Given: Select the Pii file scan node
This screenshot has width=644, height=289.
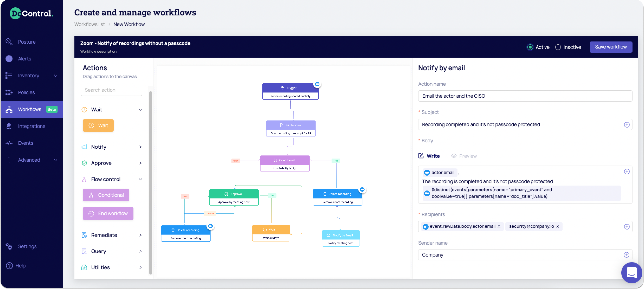Looking at the screenshot, I should pos(291,129).
